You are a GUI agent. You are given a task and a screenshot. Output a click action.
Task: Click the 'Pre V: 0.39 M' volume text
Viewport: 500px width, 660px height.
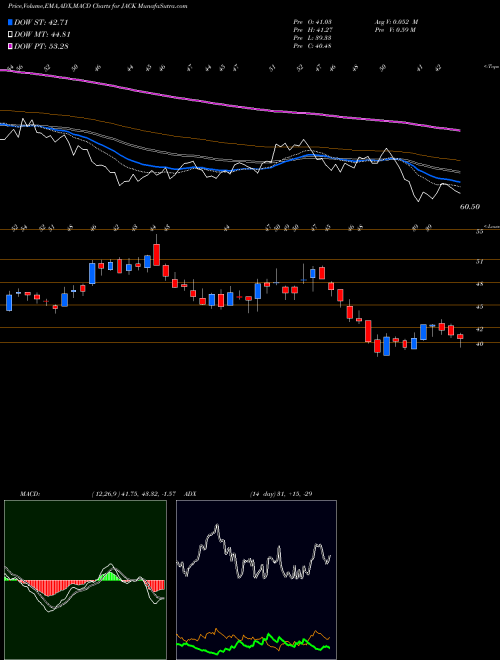pyautogui.click(x=395, y=30)
